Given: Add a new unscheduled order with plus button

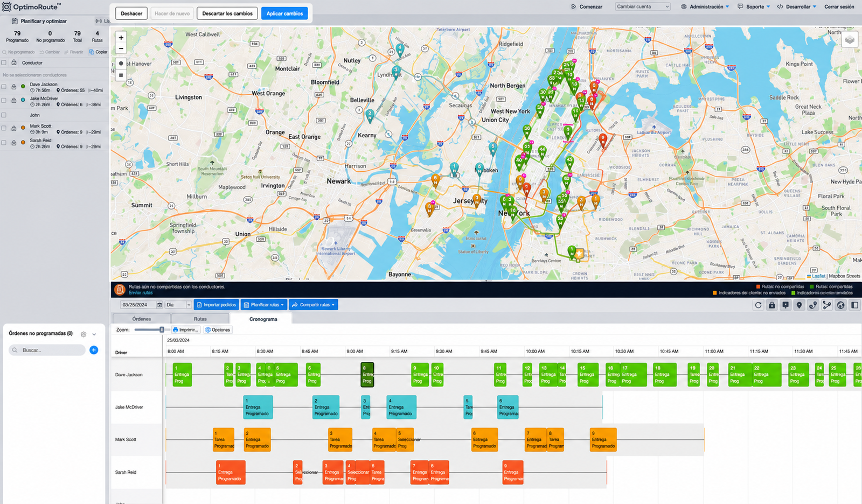Looking at the screenshot, I should [94, 350].
